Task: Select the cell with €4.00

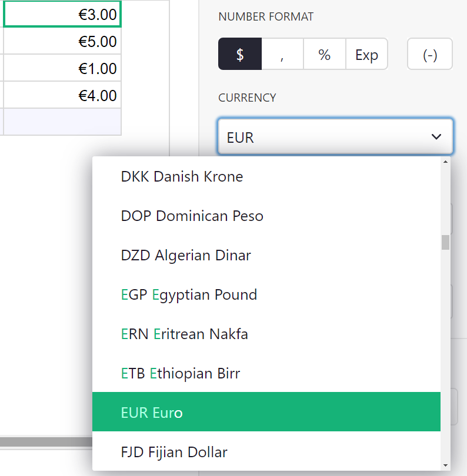Action: (62, 95)
